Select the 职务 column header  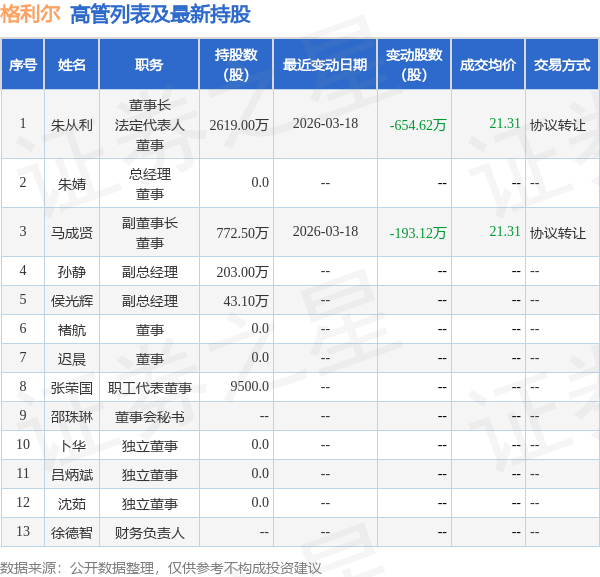tap(149, 65)
